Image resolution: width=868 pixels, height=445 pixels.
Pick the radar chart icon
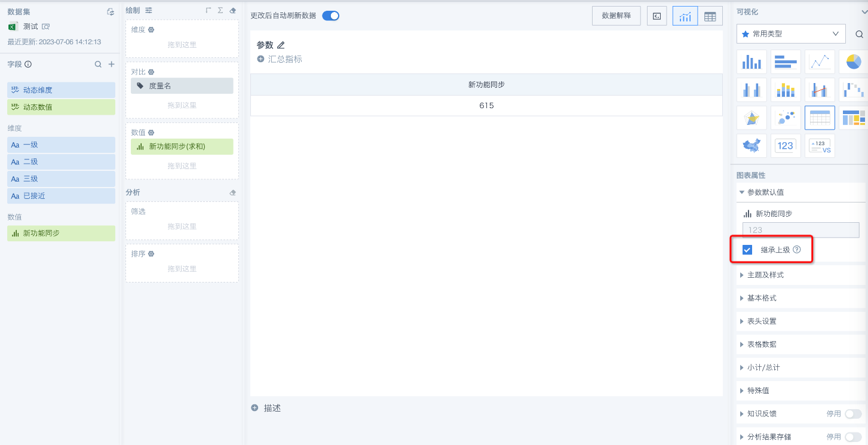(x=752, y=118)
